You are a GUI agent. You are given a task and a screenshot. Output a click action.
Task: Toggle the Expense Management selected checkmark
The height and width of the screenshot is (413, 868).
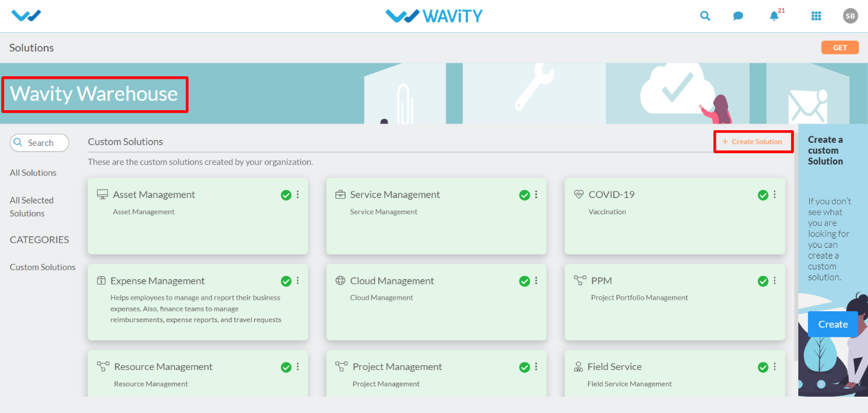[286, 281]
